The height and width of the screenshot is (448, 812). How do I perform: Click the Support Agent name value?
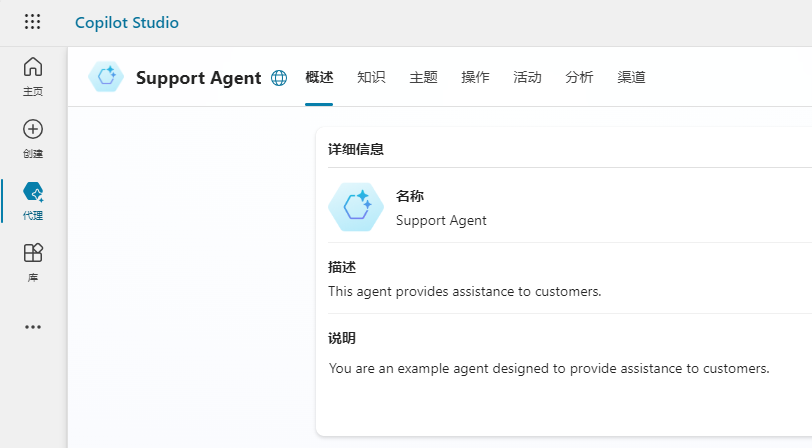tap(441, 220)
